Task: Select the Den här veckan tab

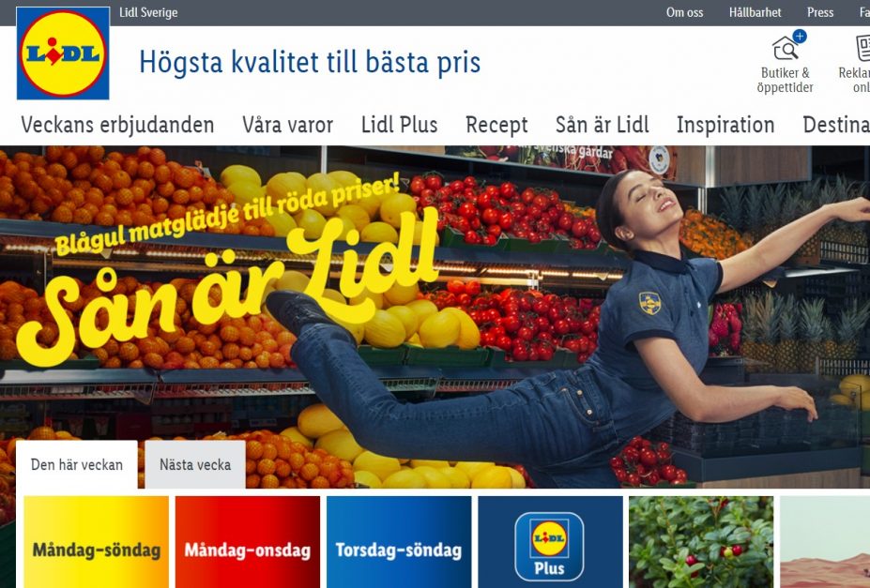Action: click(x=77, y=464)
